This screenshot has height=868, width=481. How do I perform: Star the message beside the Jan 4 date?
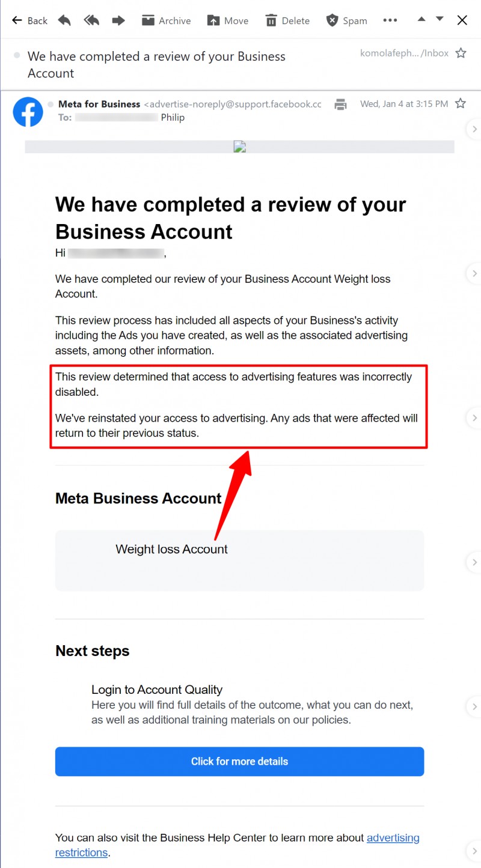[461, 103]
